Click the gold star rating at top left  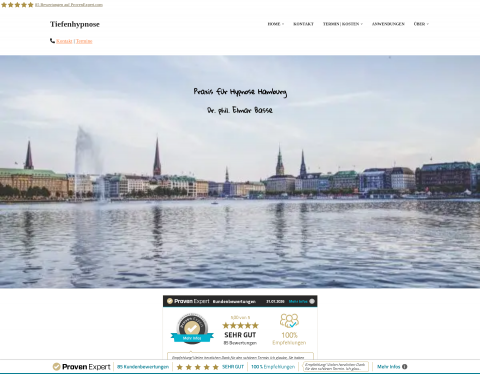coord(17,5)
